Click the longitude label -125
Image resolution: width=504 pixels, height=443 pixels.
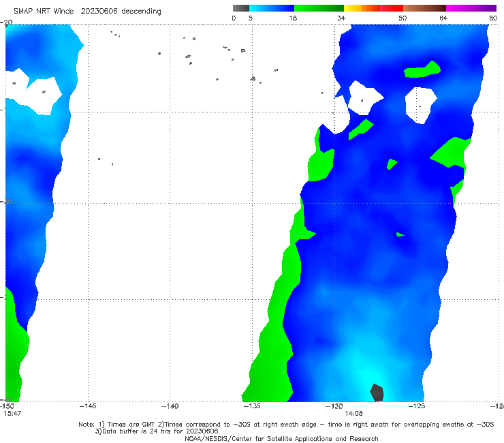pos(417,406)
